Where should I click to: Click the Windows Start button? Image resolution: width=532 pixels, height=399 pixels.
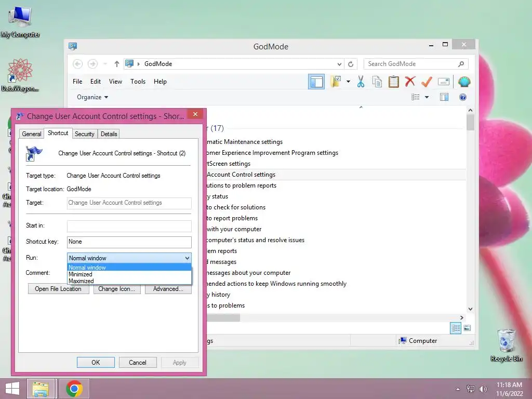pyautogui.click(x=12, y=389)
